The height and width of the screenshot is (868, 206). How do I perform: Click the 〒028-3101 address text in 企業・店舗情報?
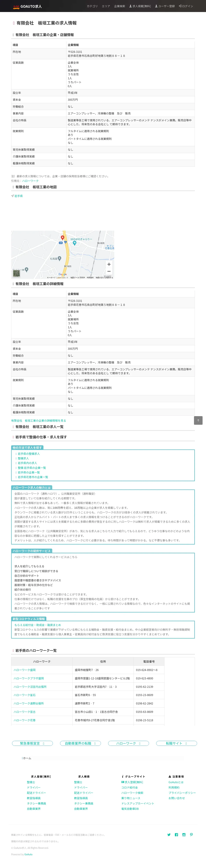click(x=75, y=52)
